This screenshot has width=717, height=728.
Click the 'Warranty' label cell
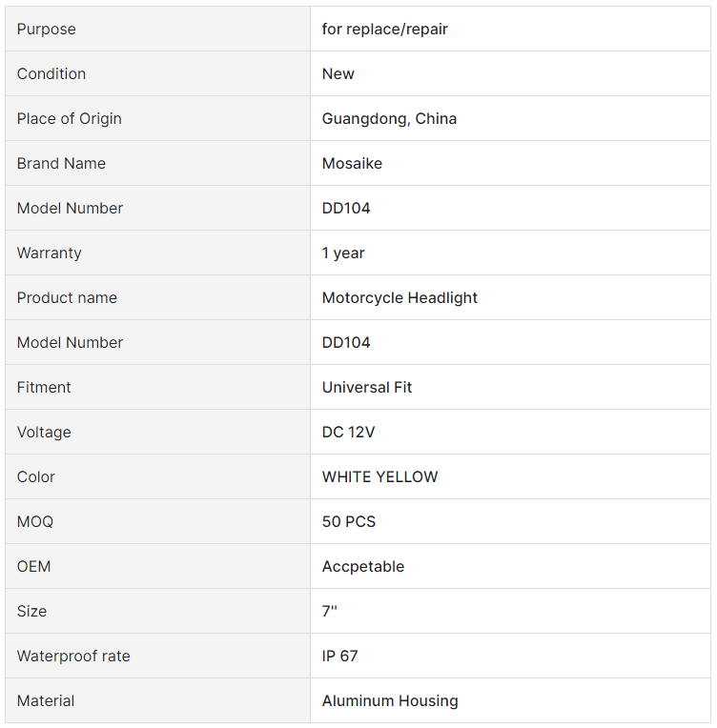click(x=157, y=253)
